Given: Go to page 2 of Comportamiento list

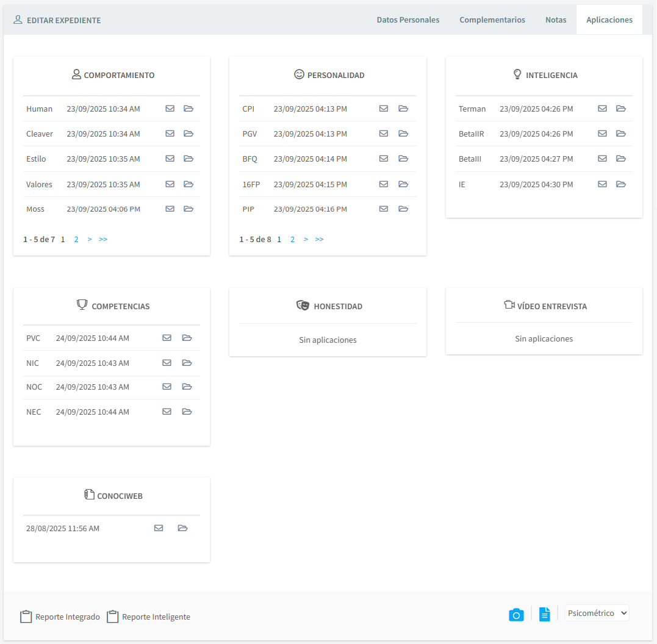Looking at the screenshot, I should point(76,240).
